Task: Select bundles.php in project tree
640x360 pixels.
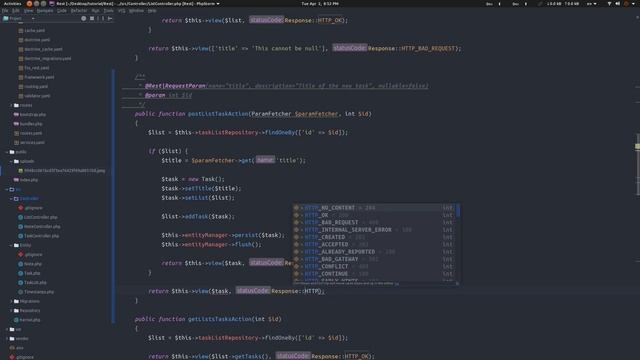Action: click(28, 124)
